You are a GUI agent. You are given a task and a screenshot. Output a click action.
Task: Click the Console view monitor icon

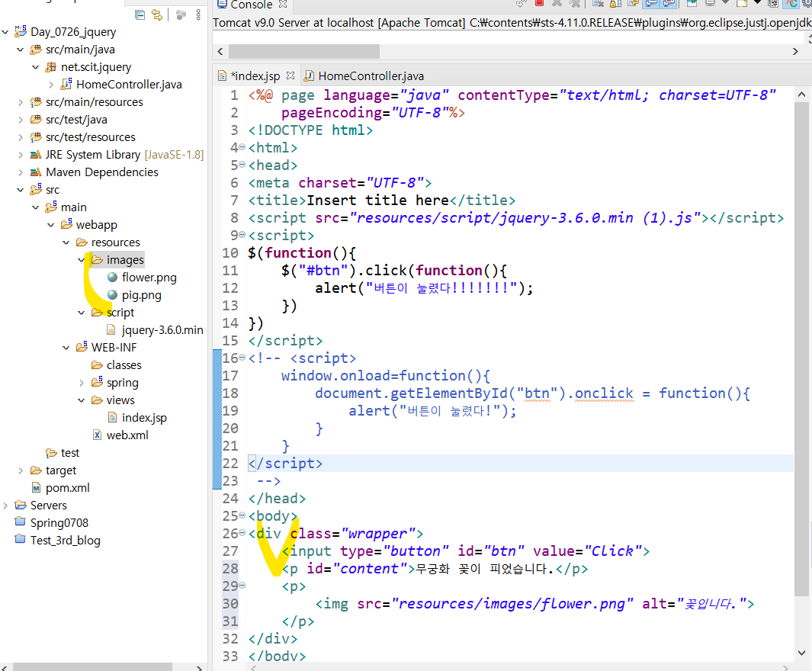(222, 4)
